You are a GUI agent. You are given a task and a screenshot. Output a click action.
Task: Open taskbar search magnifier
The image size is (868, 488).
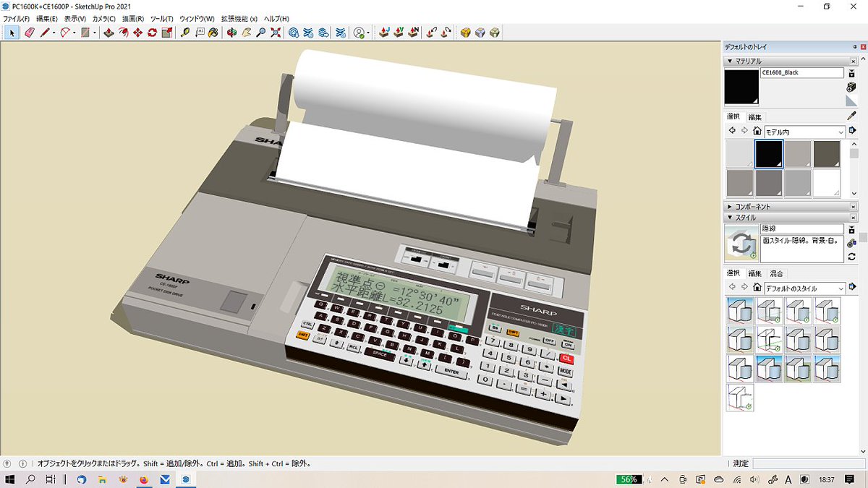tap(31, 479)
